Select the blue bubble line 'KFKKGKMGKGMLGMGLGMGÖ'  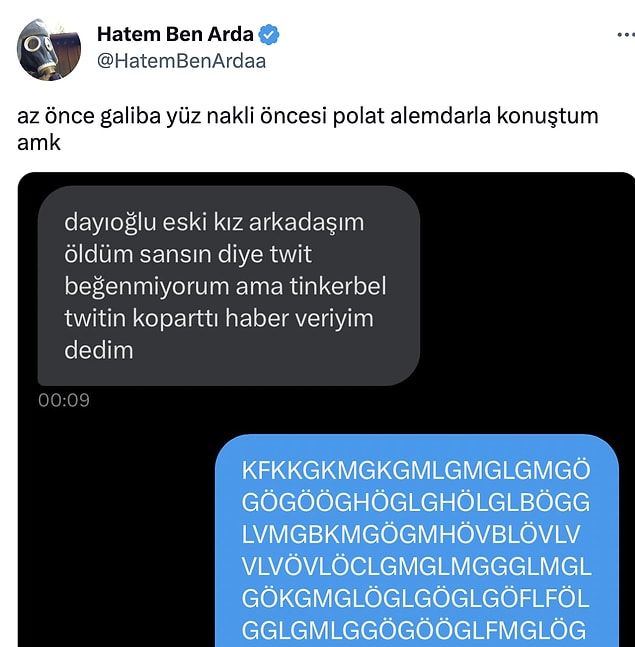tap(416, 470)
